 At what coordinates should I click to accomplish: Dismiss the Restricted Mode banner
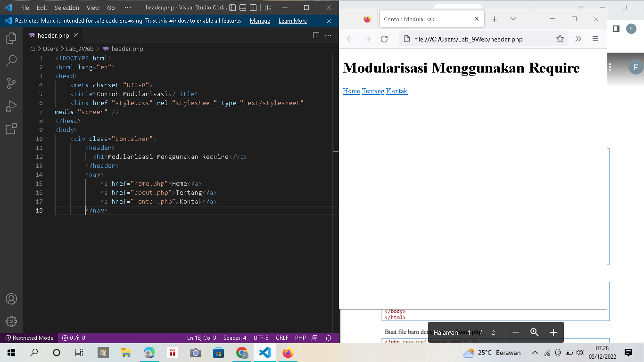329,21
